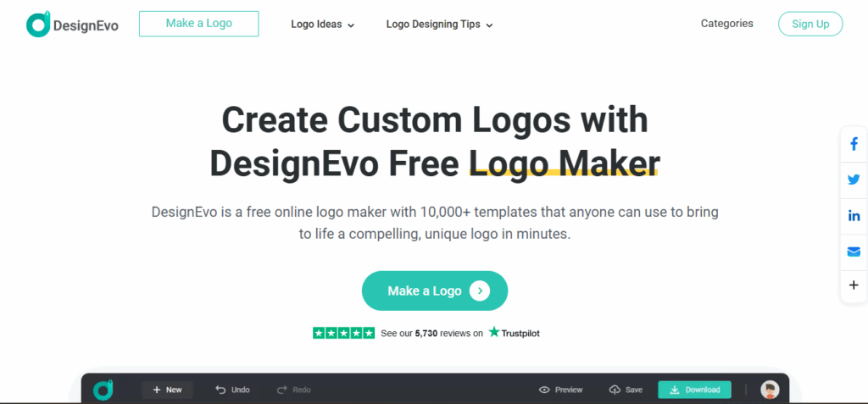
Task: Click Undo in the editor toolbar
Action: click(x=232, y=390)
